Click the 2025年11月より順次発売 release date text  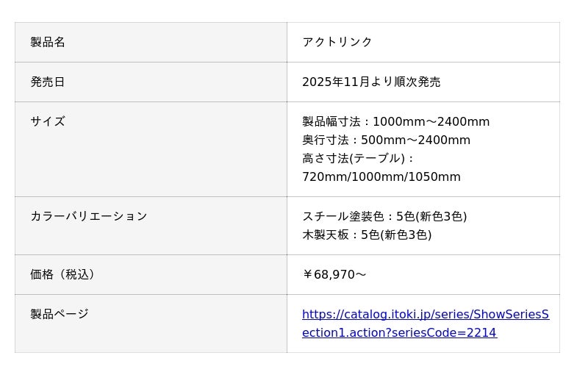coord(371,82)
